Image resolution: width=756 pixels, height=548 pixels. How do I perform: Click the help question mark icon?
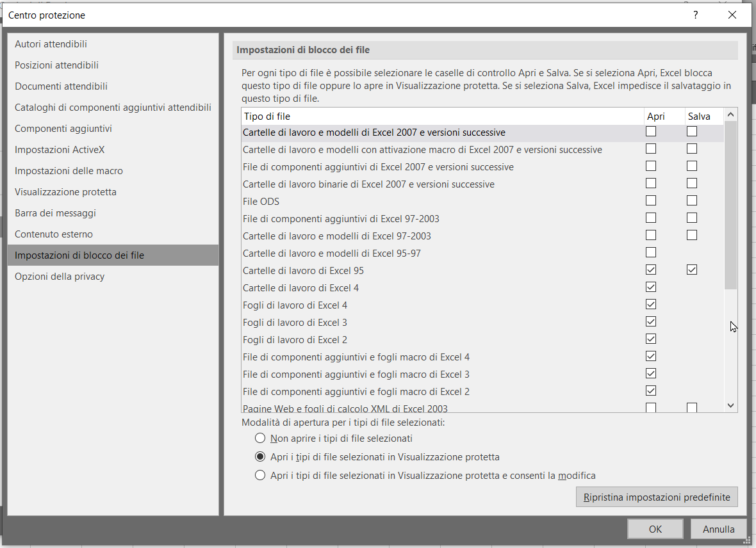click(695, 15)
